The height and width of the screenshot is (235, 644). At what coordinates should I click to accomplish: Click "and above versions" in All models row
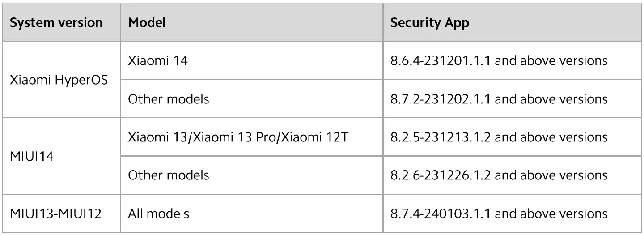click(551, 214)
